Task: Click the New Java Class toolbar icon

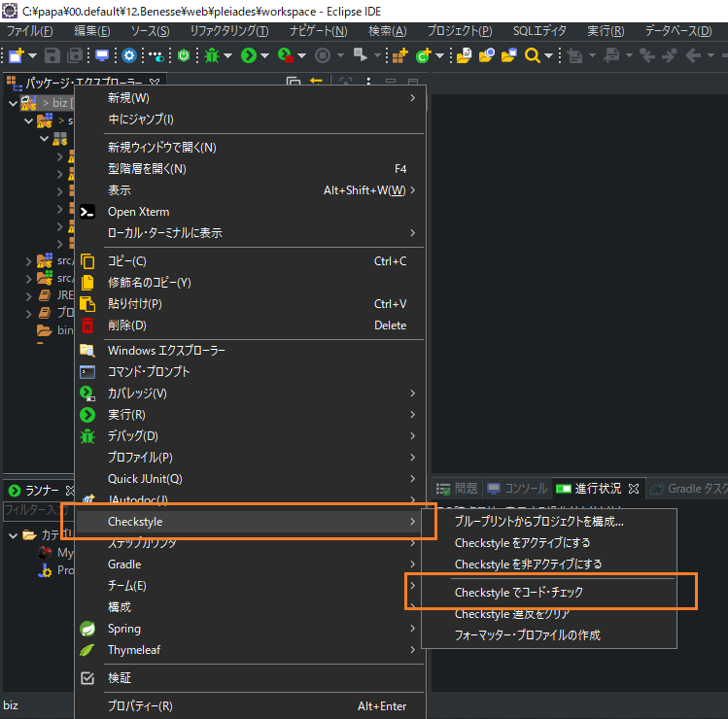Action: tap(423, 55)
